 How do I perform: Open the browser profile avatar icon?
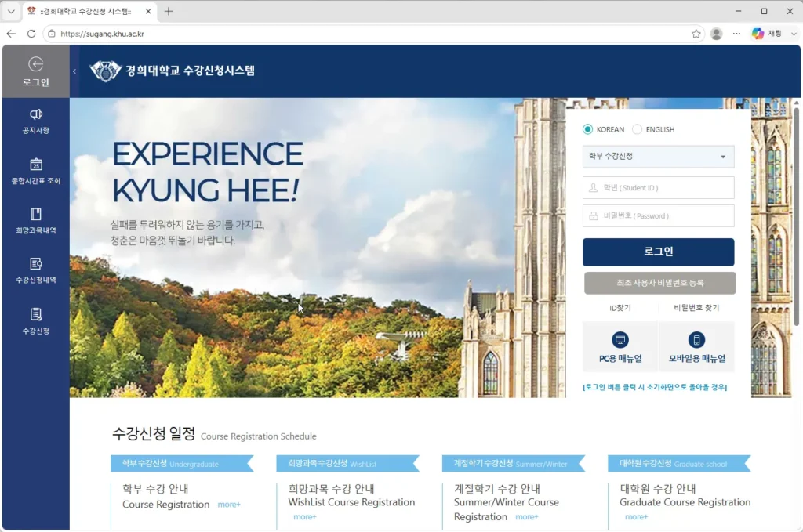717,34
